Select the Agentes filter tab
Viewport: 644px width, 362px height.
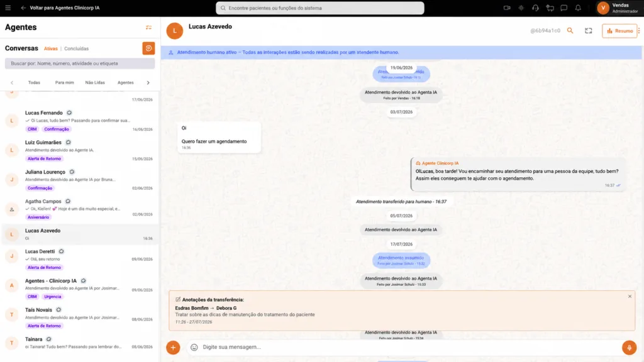(x=126, y=82)
